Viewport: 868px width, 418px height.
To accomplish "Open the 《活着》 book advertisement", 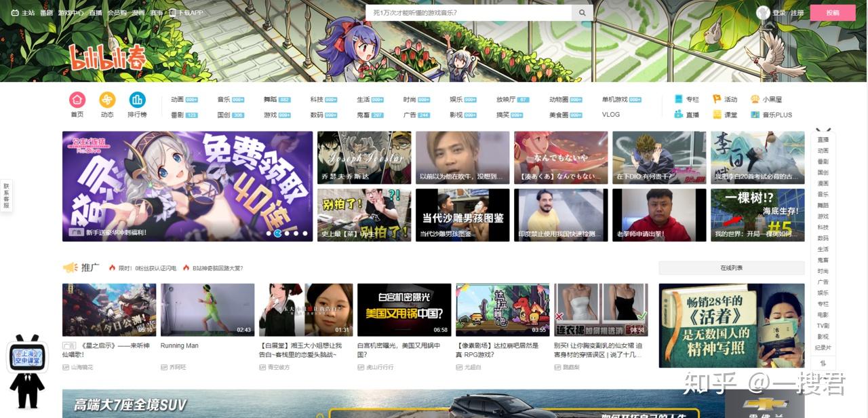I will [x=732, y=326].
